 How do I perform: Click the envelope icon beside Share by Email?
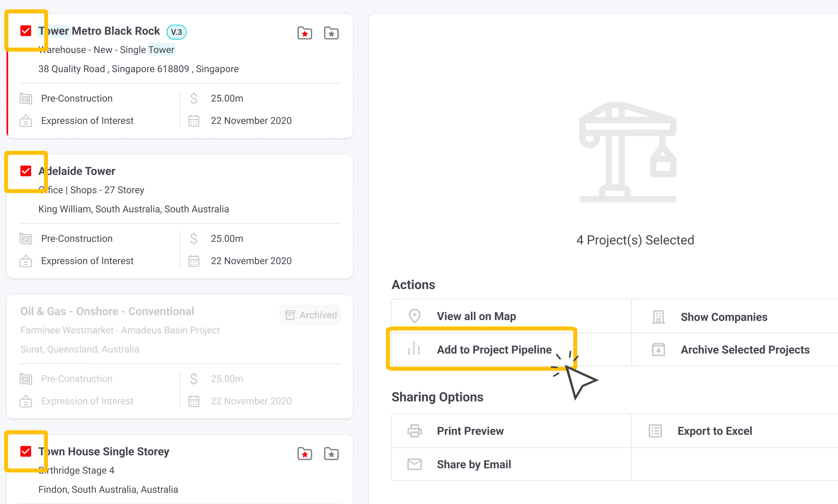pos(414,464)
